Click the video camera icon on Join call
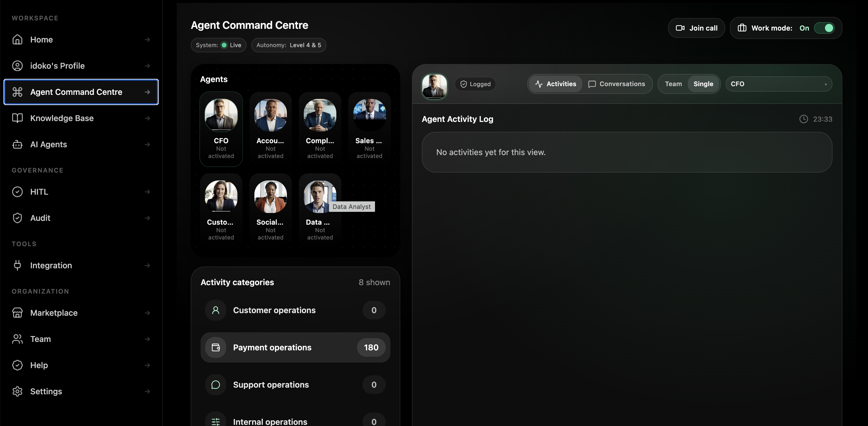This screenshot has width=868, height=426. point(680,28)
